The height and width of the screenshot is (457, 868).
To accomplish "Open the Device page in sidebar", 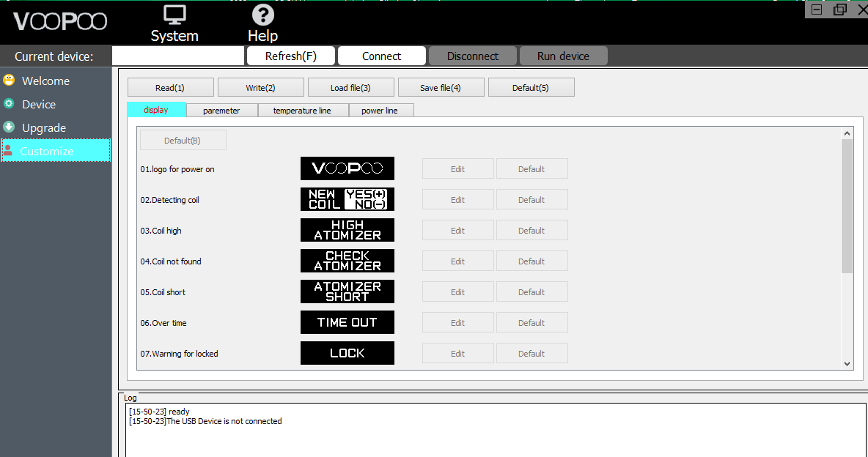I will coord(56,104).
